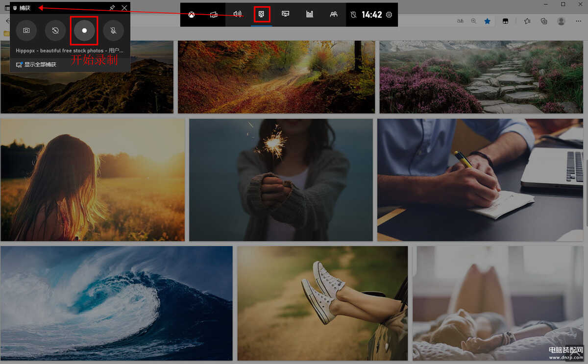
Task: Toggle the Capture widget in Game Bar
Action: [262, 15]
